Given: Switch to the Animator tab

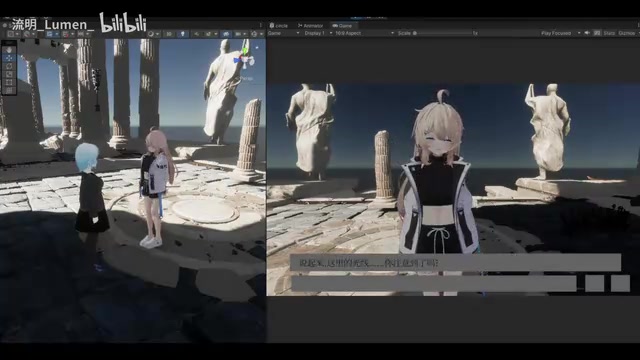Looking at the screenshot, I should point(310,25).
